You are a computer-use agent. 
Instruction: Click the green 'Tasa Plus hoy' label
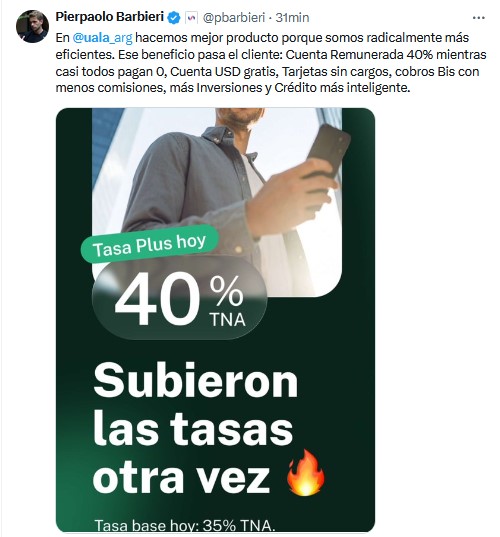[x=149, y=244]
